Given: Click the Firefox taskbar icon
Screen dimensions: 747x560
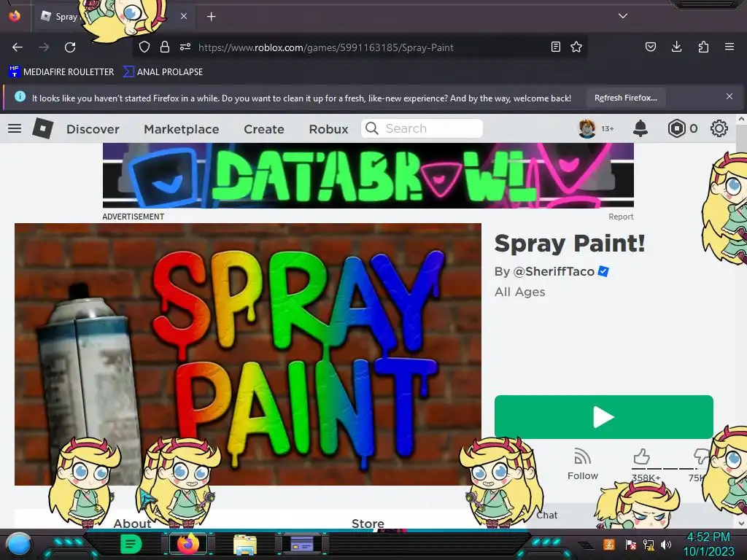Looking at the screenshot, I should pos(188,544).
